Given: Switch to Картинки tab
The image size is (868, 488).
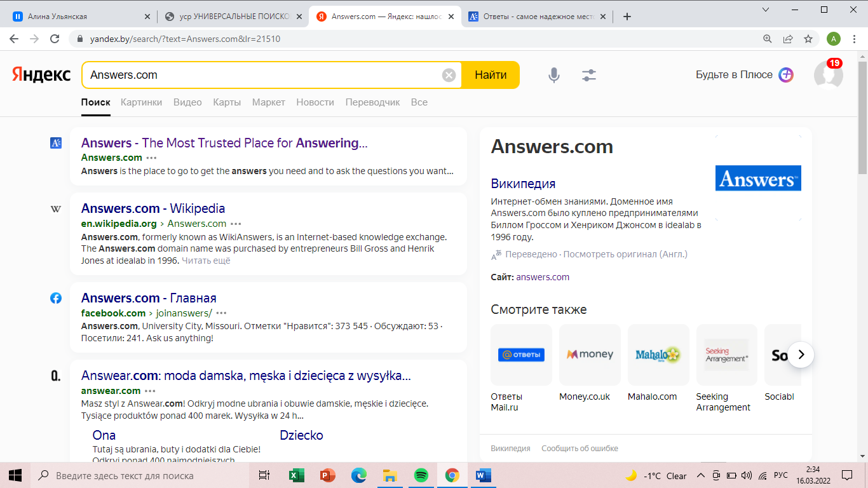Looking at the screenshot, I should 141,102.
